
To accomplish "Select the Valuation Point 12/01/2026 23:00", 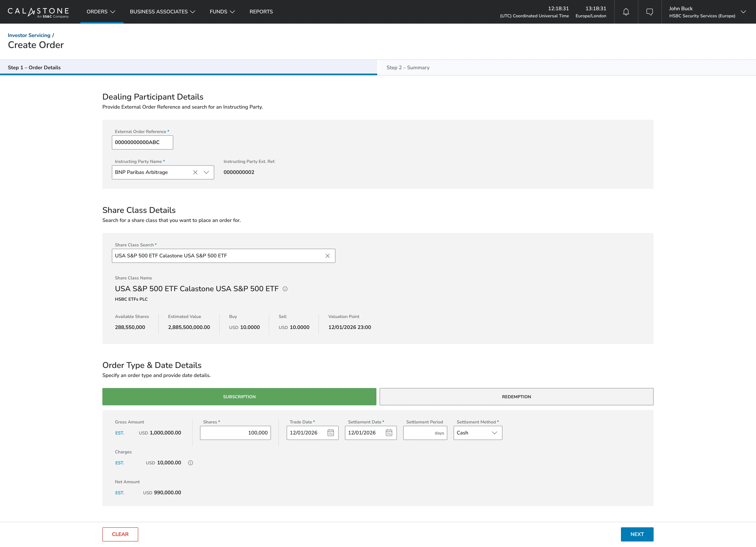I will (349, 327).
